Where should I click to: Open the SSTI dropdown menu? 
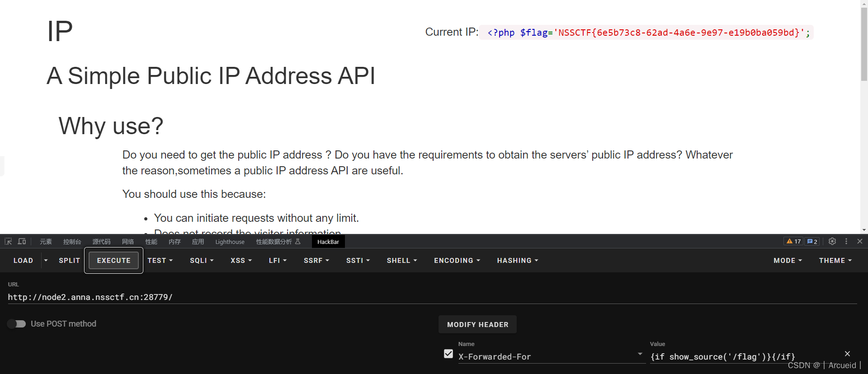click(x=358, y=261)
